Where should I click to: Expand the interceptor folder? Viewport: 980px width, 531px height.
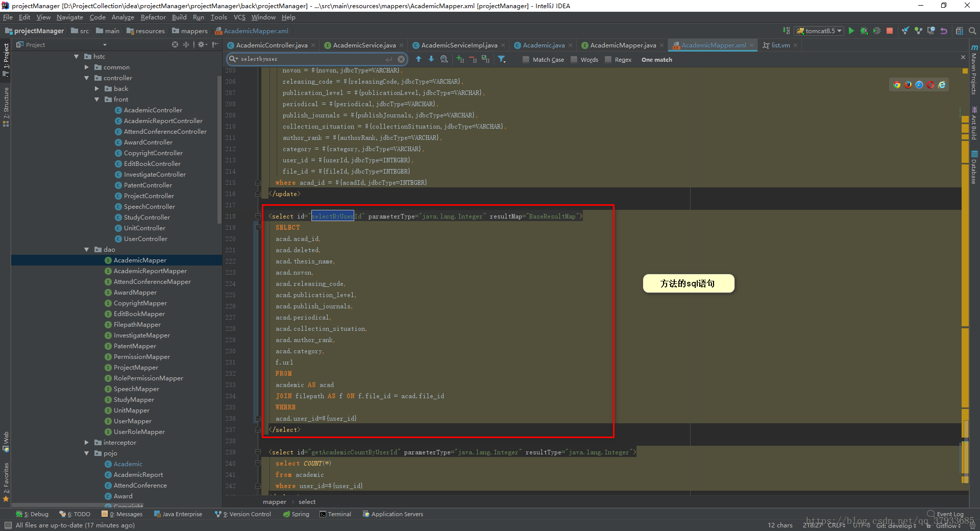point(86,443)
